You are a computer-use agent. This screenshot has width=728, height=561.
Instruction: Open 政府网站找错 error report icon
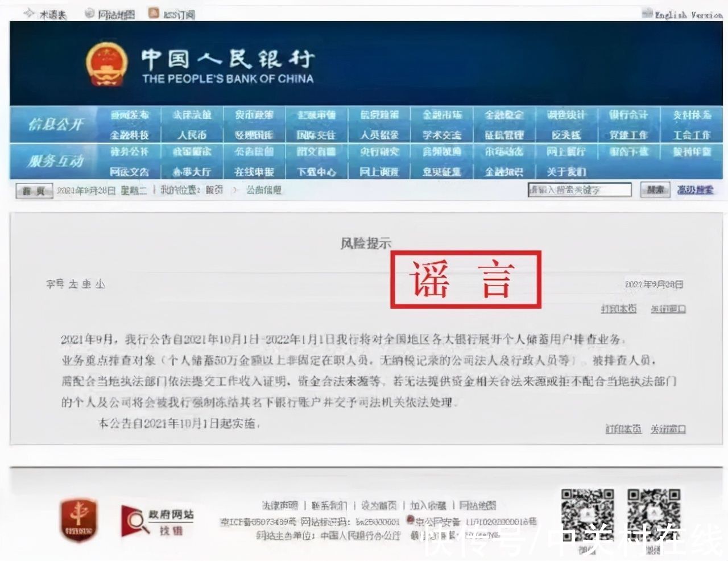(158, 521)
